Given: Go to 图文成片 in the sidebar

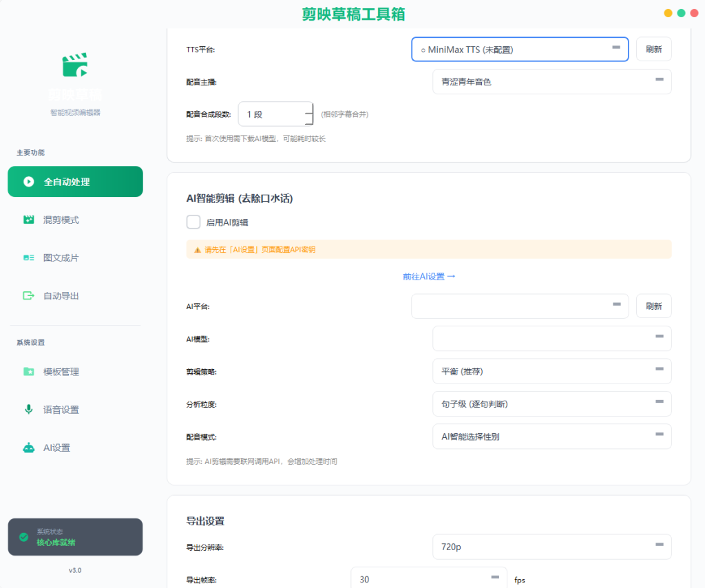Looking at the screenshot, I should [x=75, y=258].
